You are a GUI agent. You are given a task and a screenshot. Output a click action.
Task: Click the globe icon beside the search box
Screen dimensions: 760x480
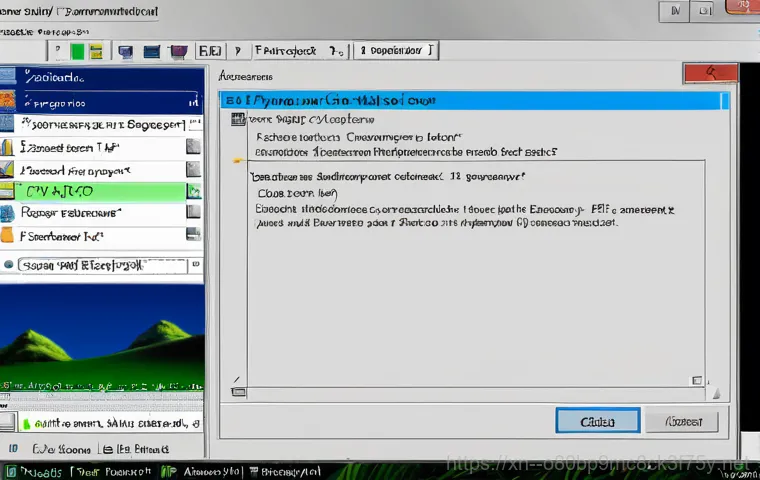(9, 266)
